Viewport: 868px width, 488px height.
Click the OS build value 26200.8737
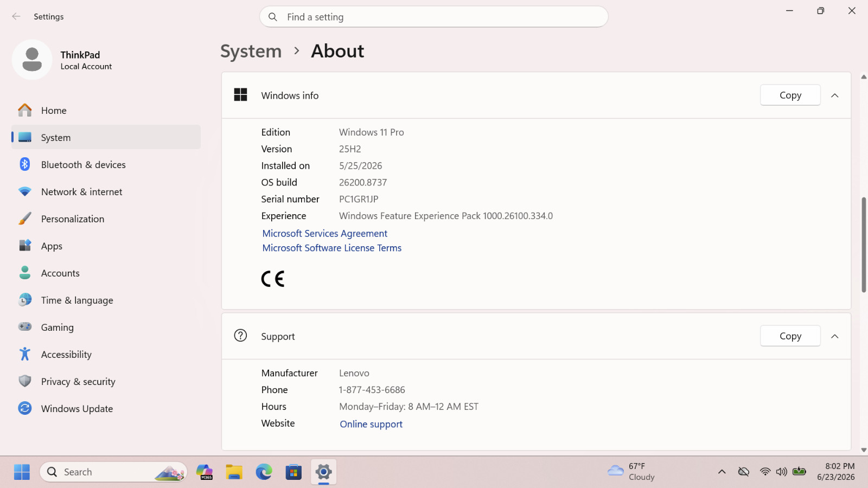pyautogui.click(x=363, y=182)
